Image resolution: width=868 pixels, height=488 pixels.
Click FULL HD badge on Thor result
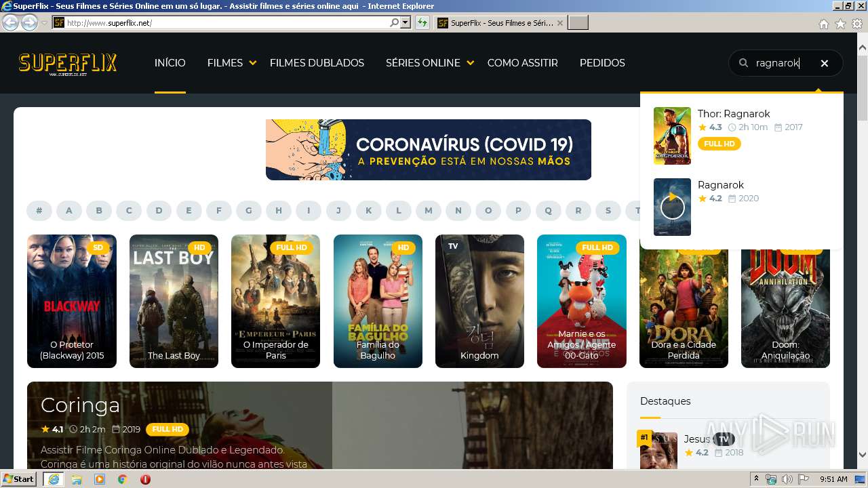(719, 144)
